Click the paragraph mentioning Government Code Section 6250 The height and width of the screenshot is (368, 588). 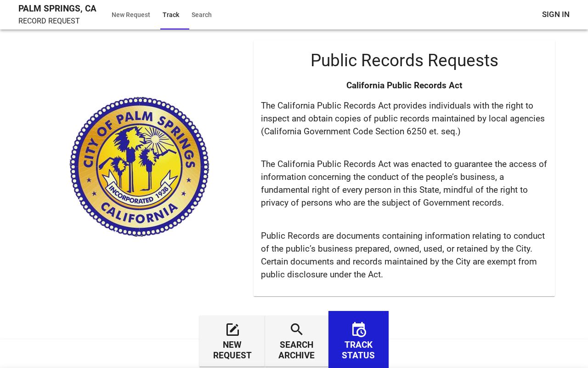click(404, 119)
